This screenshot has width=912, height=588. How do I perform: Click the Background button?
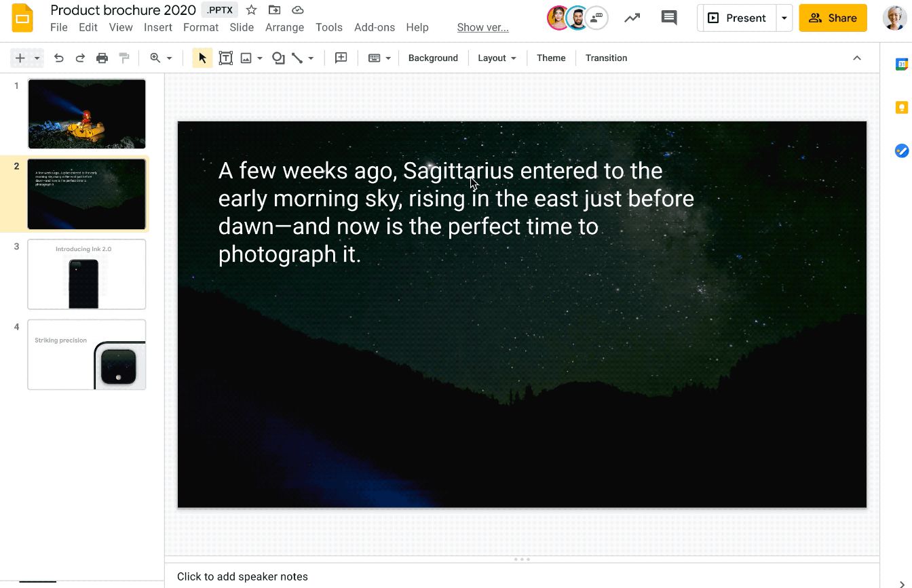[x=433, y=58]
